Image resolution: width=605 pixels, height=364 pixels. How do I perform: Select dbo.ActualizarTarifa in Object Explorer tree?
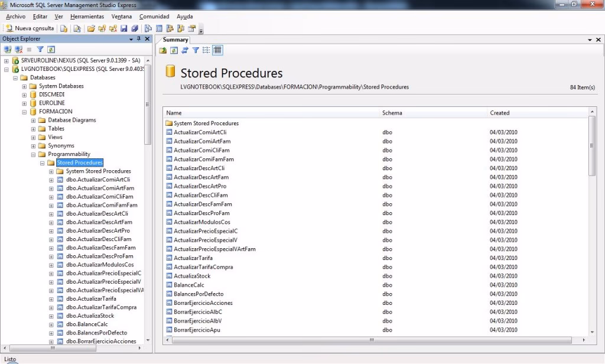(x=91, y=299)
